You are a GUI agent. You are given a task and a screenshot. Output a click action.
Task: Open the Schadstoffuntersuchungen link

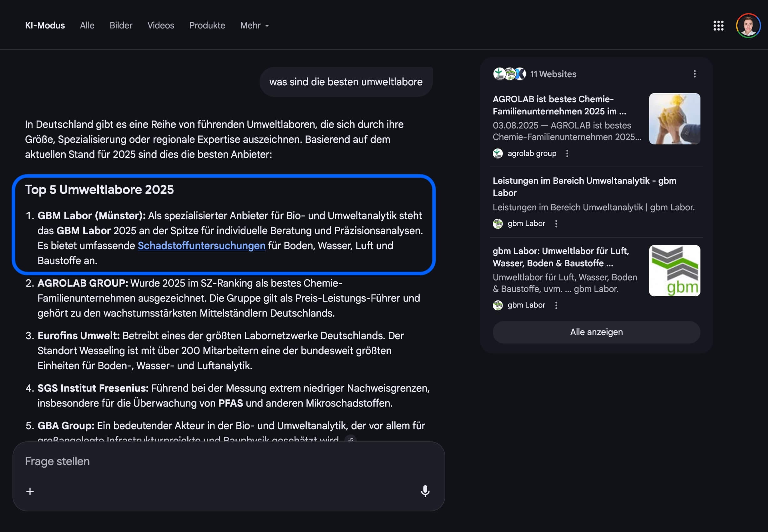[x=201, y=246]
